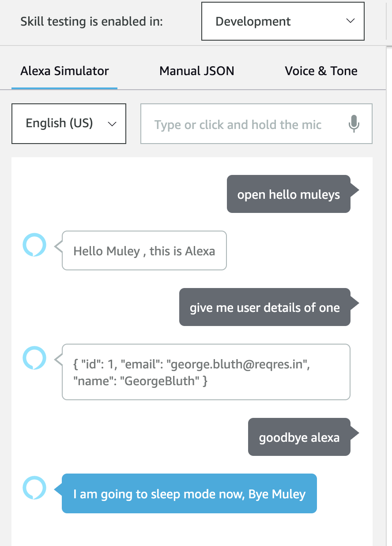Click the chevron arrow in Development dropdown
This screenshot has height=546, width=392.
tap(351, 21)
